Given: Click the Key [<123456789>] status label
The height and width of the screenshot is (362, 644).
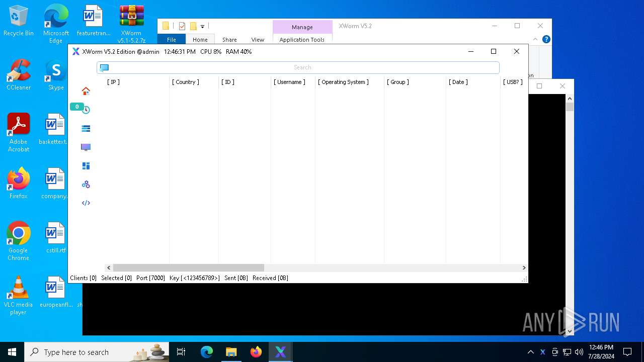Looking at the screenshot, I should point(195,278).
